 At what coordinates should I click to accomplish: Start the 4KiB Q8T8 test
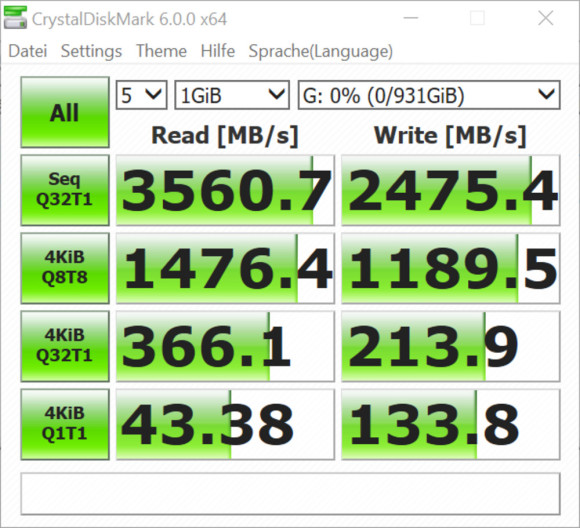coord(65,268)
